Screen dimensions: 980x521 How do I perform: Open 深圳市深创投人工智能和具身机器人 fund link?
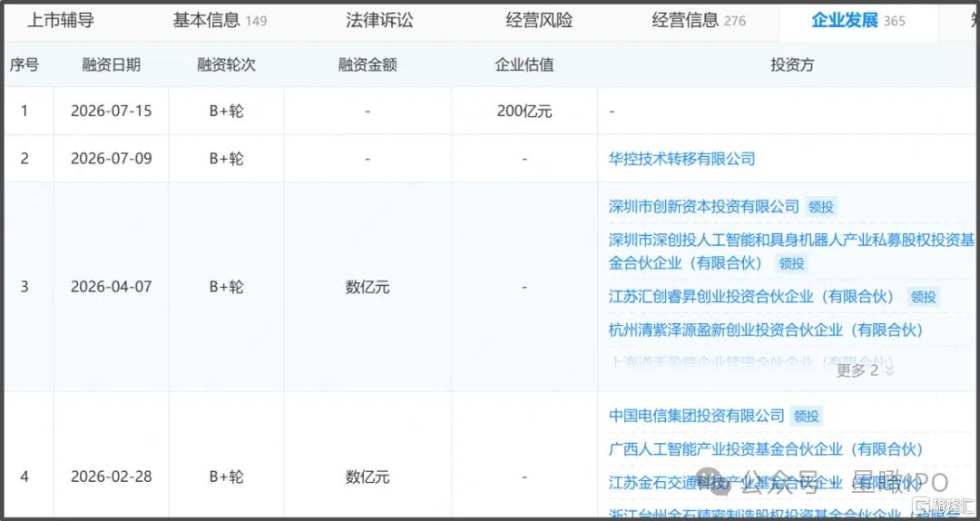(x=791, y=251)
